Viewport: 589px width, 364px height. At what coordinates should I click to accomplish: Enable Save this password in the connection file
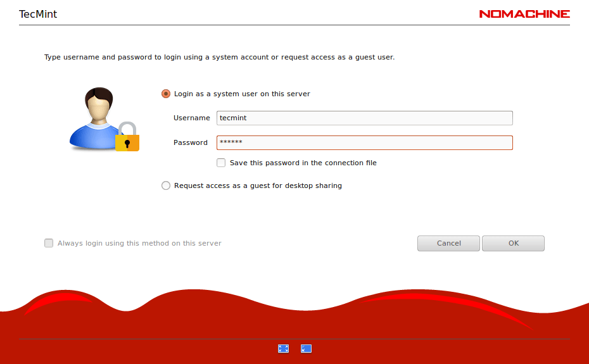[x=221, y=163]
